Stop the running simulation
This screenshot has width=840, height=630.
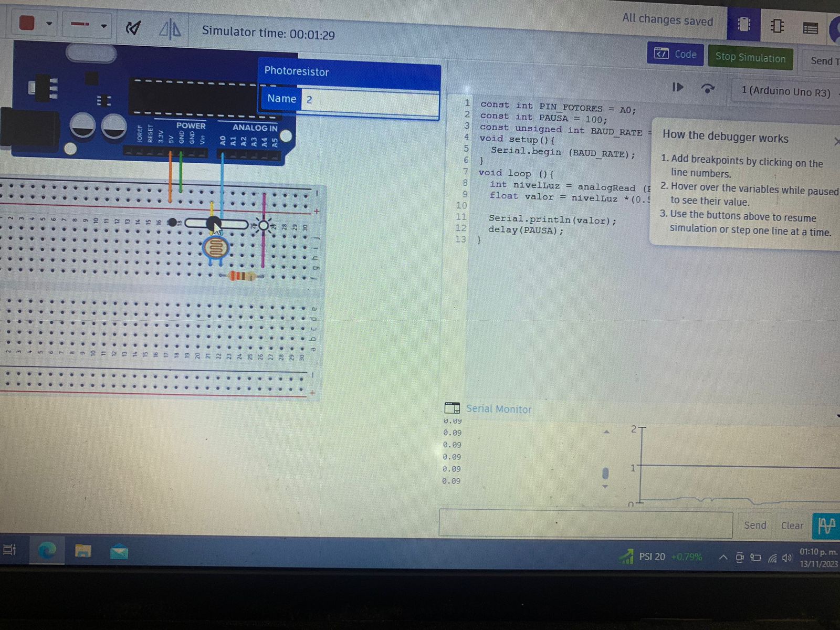750,57
